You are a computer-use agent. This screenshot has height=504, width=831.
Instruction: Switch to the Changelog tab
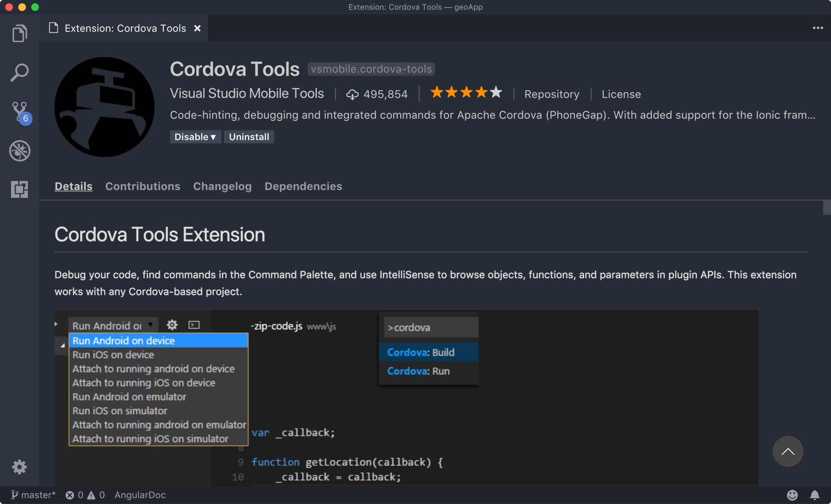(222, 186)
